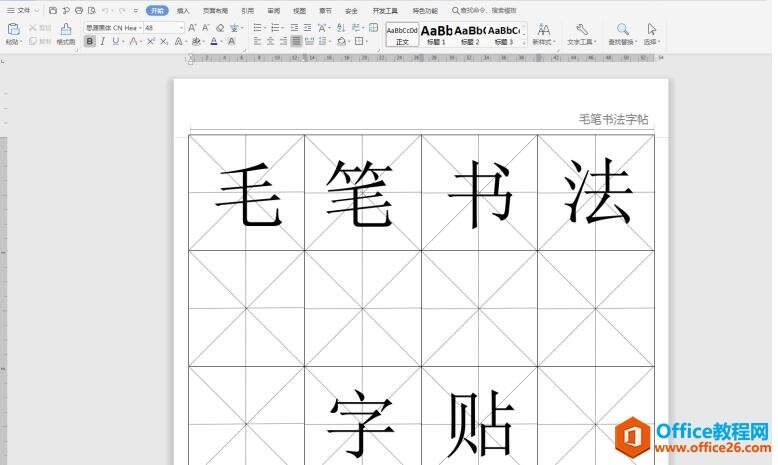Image resolution: width=778 pixels, height=465 pixels.
Task: Select the Format Painter brush
Action: (65, 34)
